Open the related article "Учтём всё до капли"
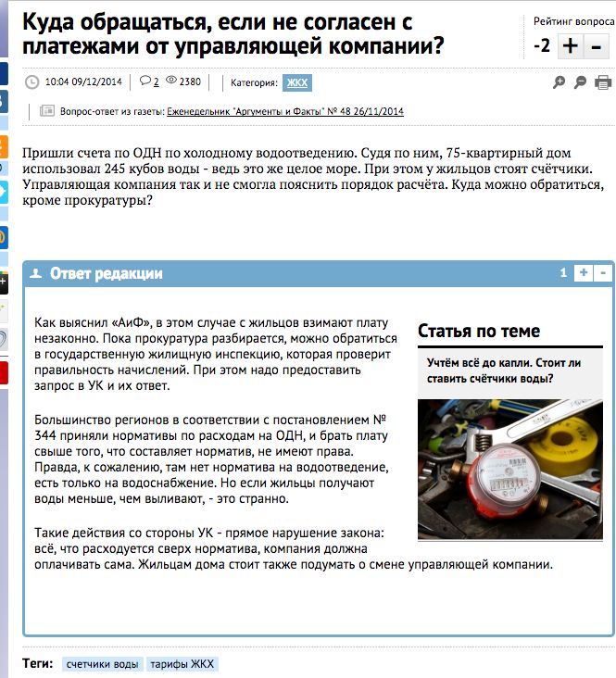Screen dimensions: 616x678 pyautogui.click(x=504, y=370)
